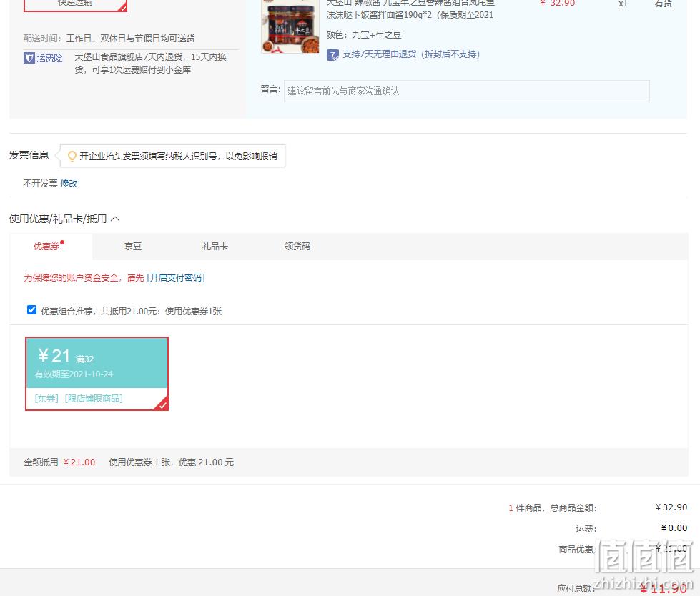This screenshot has height=596, width=700.
Task: Switch to the 京豆 tab
Action: 133,247
